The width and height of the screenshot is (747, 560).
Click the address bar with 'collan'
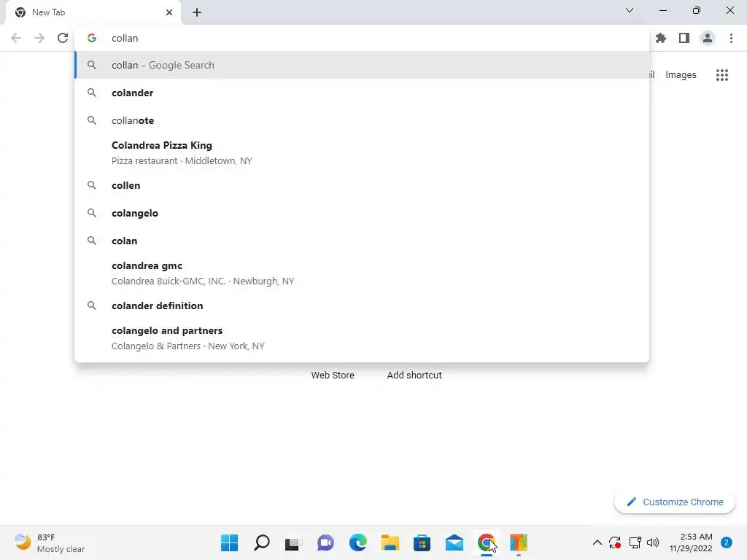tap(362, 38)
